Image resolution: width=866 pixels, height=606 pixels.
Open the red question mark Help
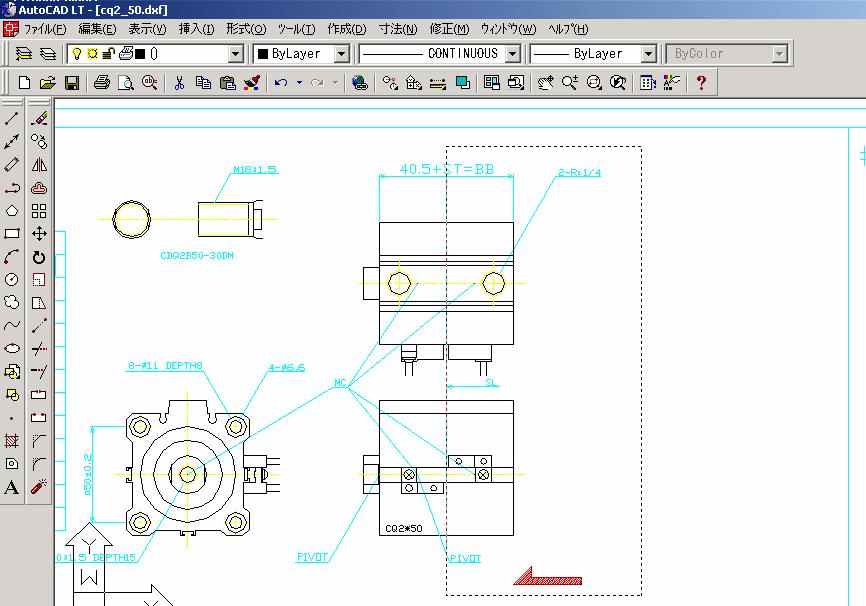tap(701, 83)
